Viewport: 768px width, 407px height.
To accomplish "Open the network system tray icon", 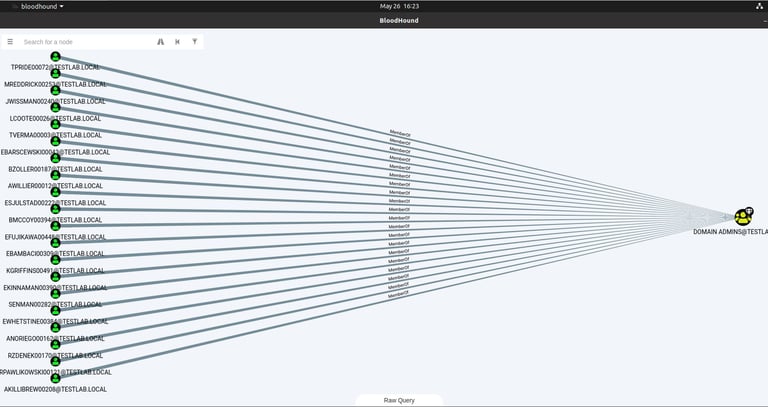I will coord(760,6).
